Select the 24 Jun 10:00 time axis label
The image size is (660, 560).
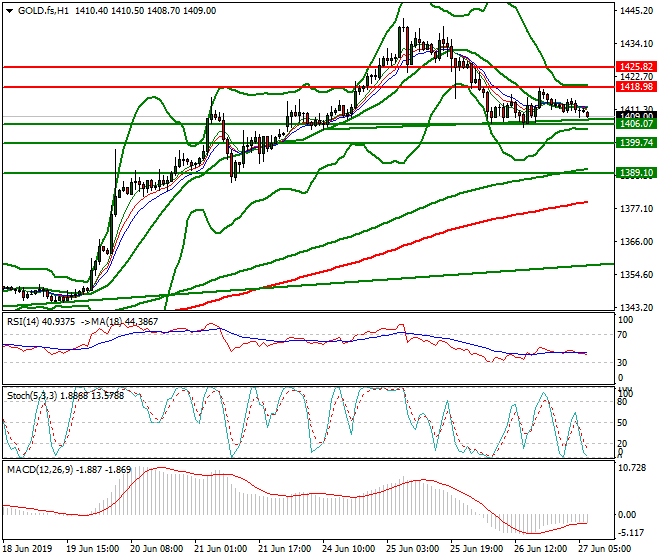pos(349,549)
